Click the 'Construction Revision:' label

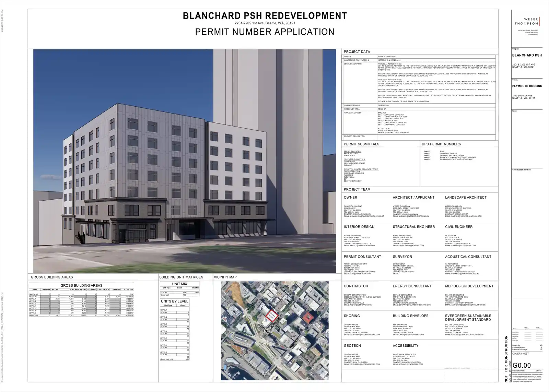coord(522,170)
